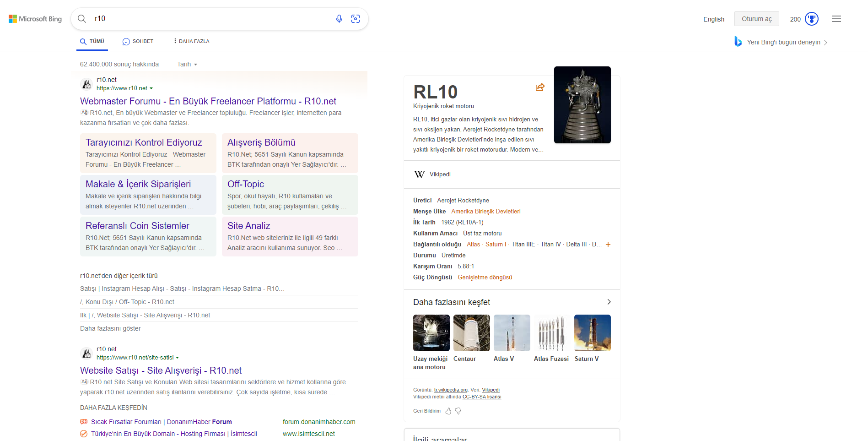Image resolution: width=868 pixels, height=441 pixels.
Task: Click the search magnifier icon in search box
Action: (x=82, y=19)
